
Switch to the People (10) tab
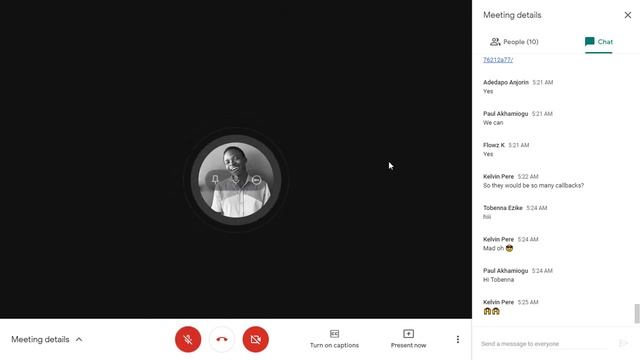514,42
